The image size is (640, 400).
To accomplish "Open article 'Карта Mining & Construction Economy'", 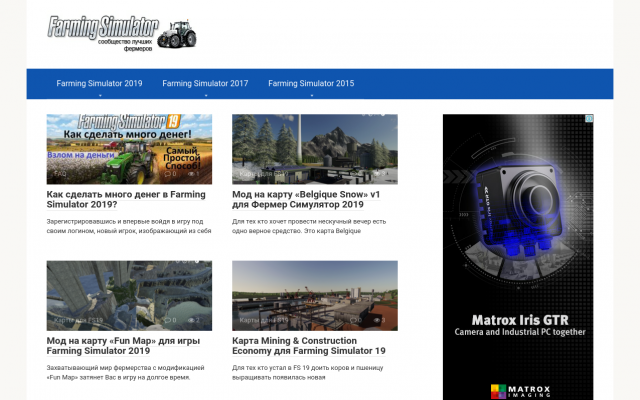I will click(x=309, y=346).
